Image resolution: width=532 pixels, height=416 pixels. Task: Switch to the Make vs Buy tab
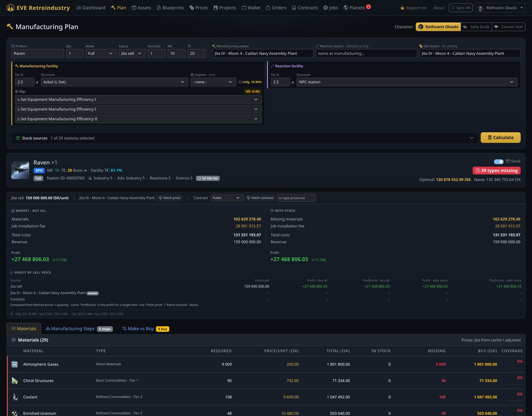(x=146, y=329)
